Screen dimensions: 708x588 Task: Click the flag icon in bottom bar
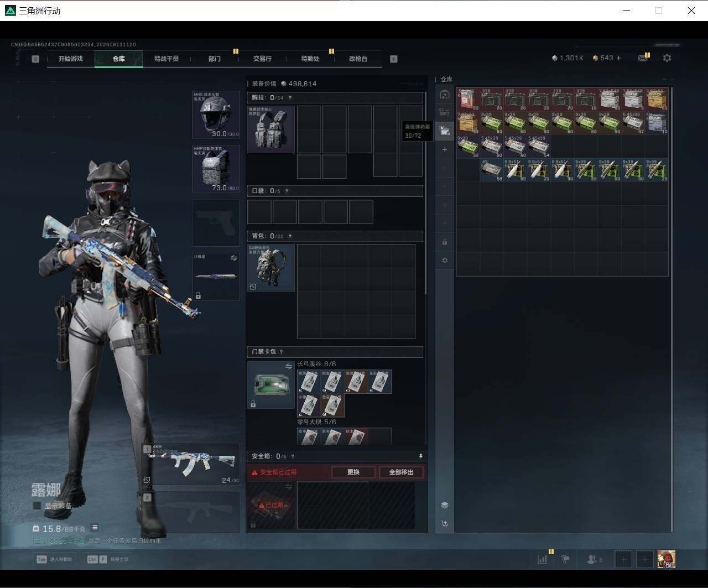click(565, 559)
